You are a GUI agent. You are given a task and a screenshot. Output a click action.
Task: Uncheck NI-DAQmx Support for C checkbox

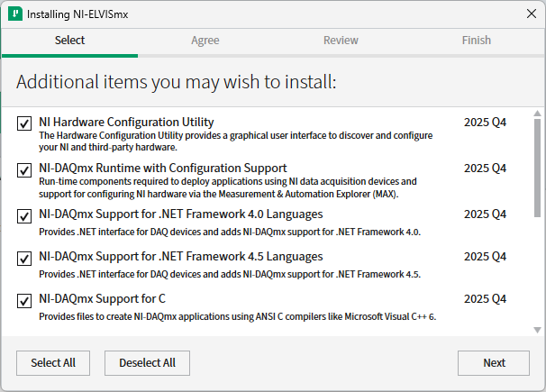pos(24,301)
